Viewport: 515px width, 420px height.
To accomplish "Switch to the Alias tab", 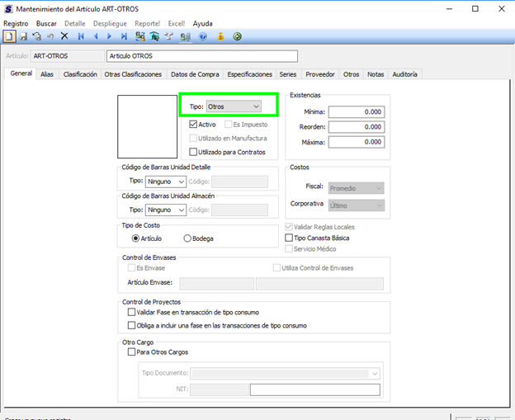I will point(47,74).
